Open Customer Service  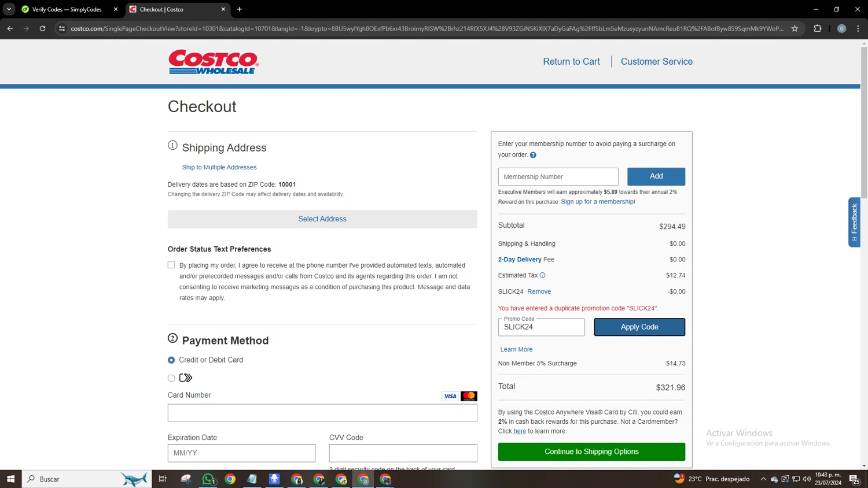(657, 61)
